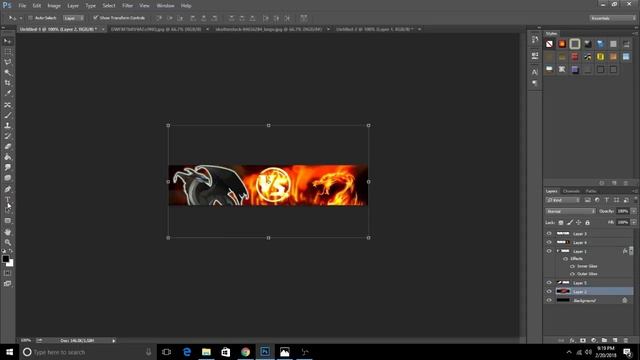640x360 pixels.
Task: Open the Image menu
Action: 54,6
